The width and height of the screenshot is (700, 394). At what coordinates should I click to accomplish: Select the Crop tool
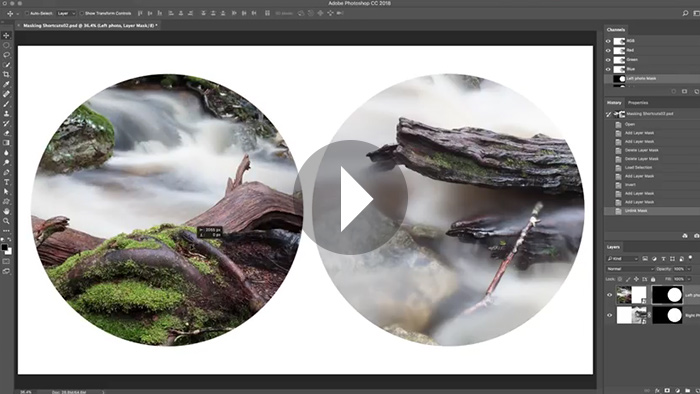pyautogui.click(x=6, y=75)
